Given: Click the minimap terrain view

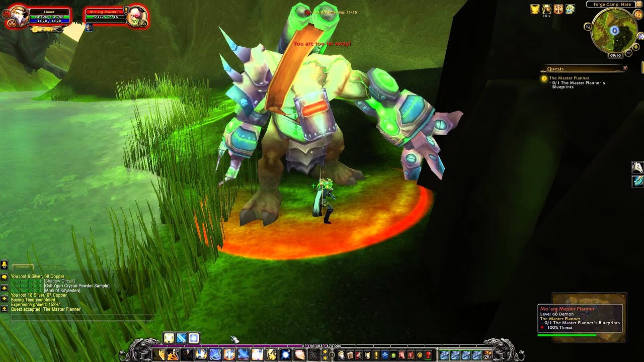Looking at the screenshot, I should pos(614,30).
